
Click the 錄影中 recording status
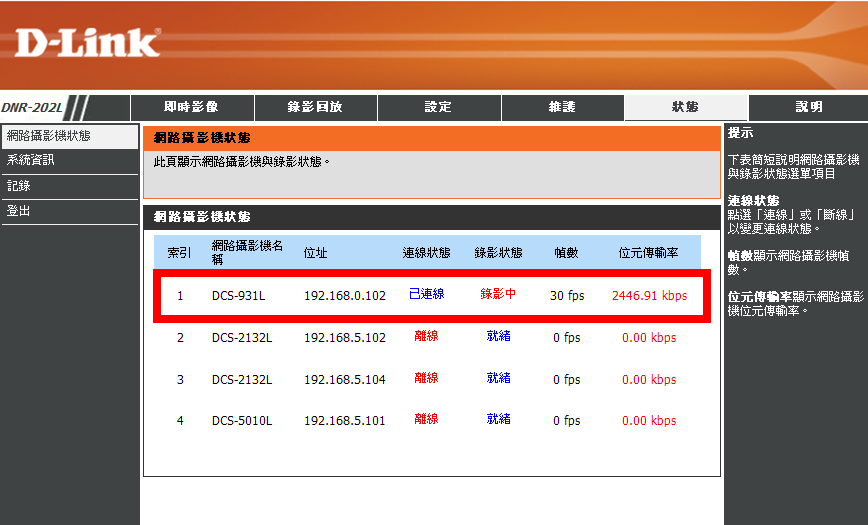[x=498, y=294]
